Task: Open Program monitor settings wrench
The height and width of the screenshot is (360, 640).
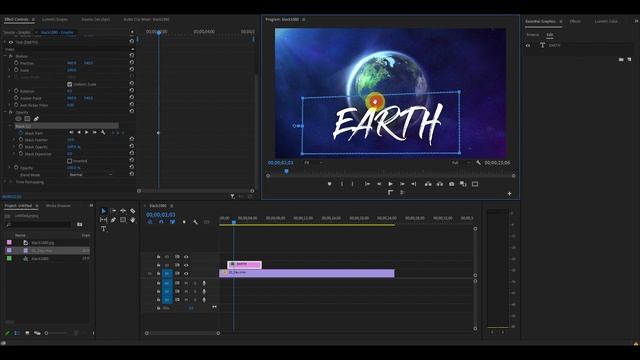Action: point(478,162)
